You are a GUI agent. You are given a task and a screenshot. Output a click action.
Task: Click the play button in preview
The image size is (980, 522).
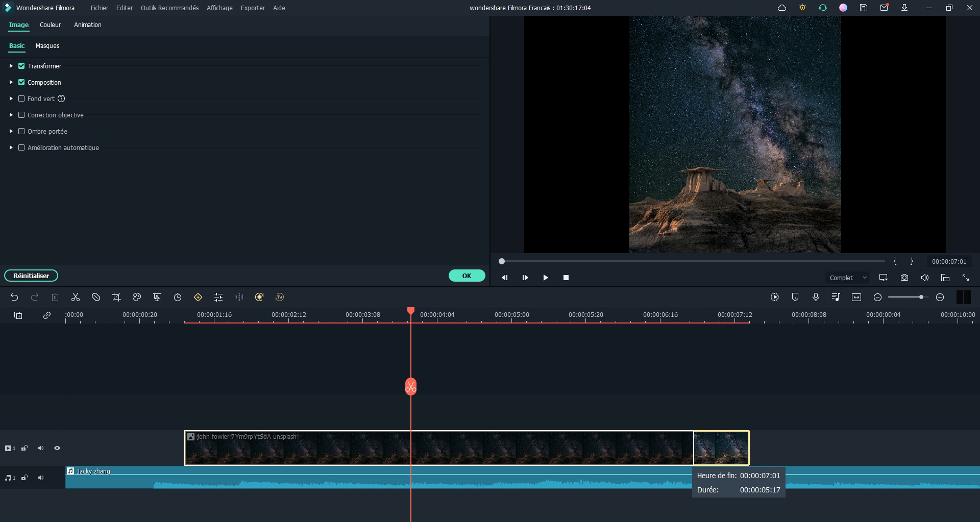pos(546,278)
